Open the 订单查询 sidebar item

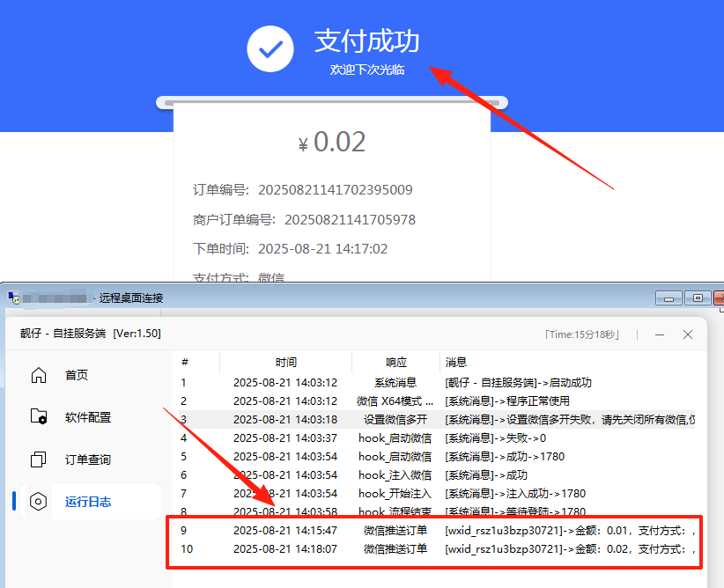[x=91, y=459]
